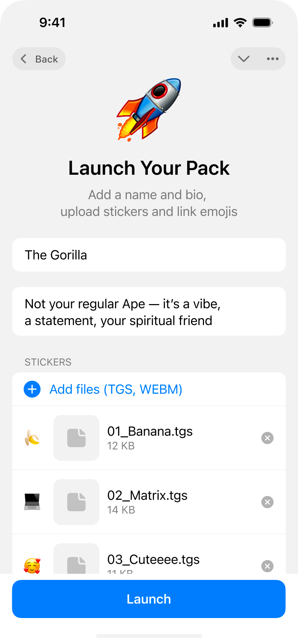Tap the battery status icon
The width and height of the screenshot is (298, 644).
262,23
